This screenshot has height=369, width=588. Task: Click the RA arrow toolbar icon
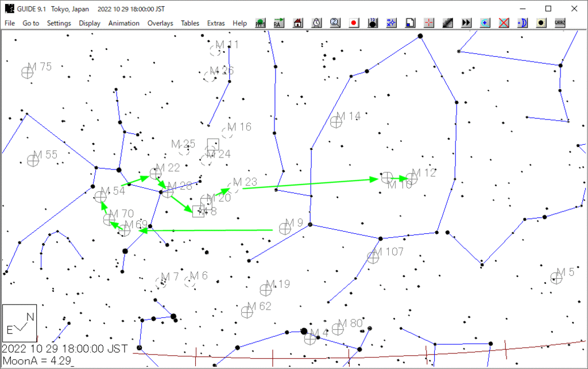pos(279,23)
